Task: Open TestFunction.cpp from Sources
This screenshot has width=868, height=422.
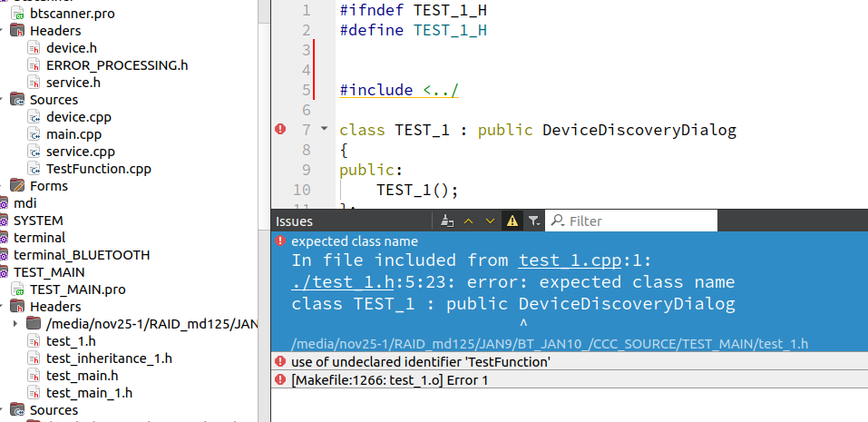Action: [x=98, y=169]
